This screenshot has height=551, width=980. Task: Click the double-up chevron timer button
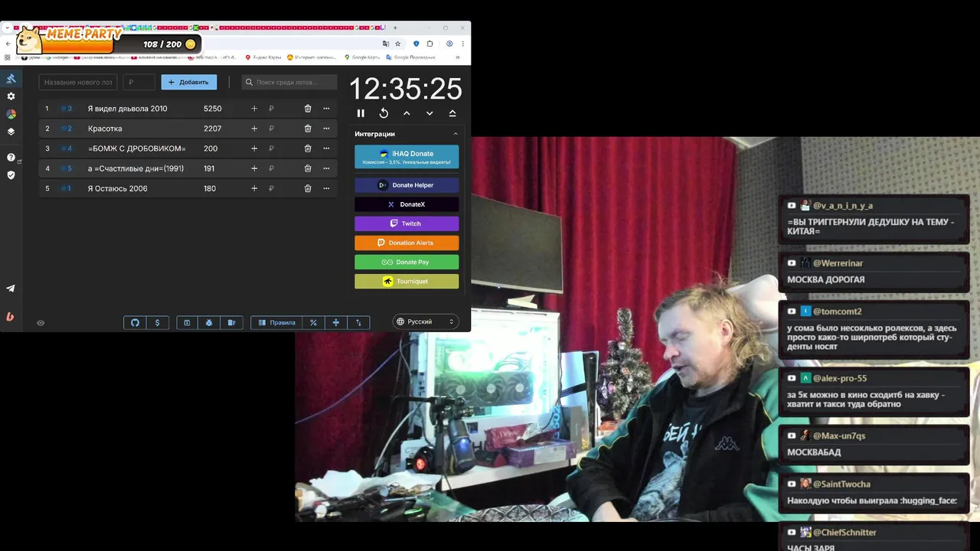pyautogui.click(x=452, y=113)
